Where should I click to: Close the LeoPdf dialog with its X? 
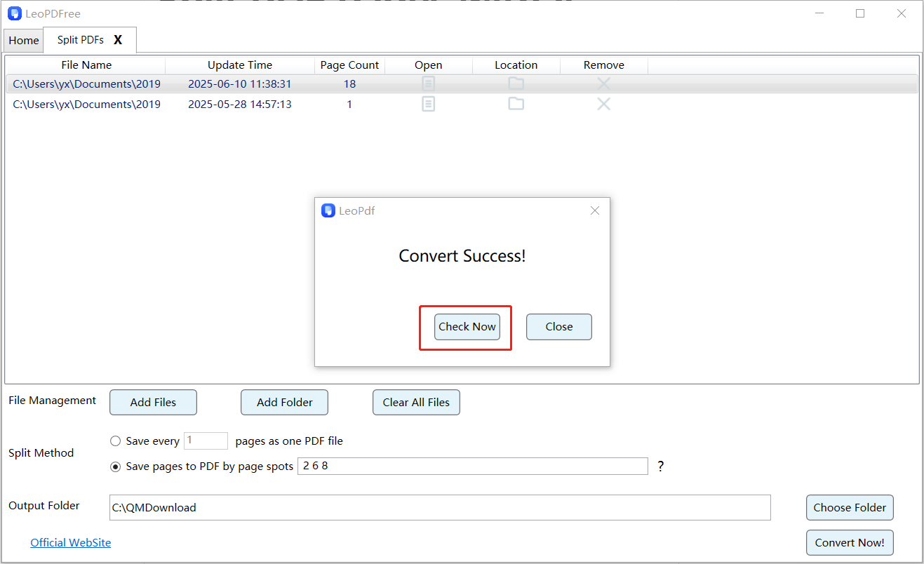point(595,210)
